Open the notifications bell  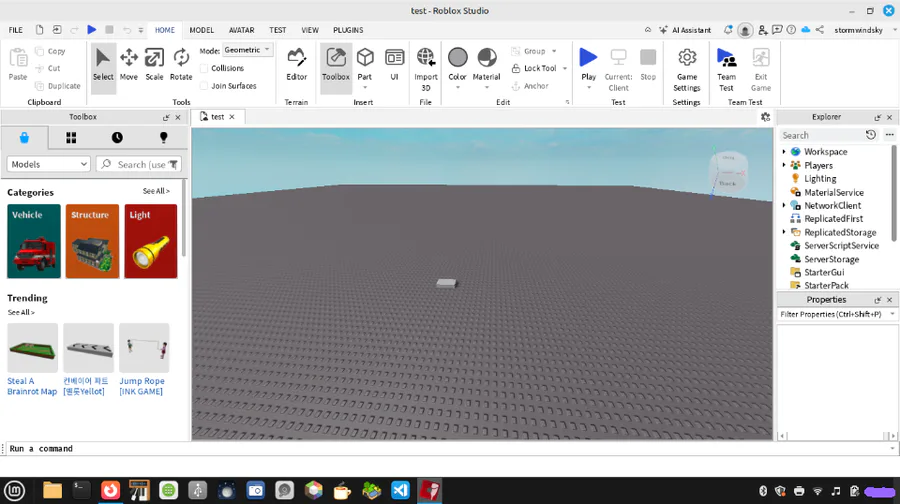point(728,30)
